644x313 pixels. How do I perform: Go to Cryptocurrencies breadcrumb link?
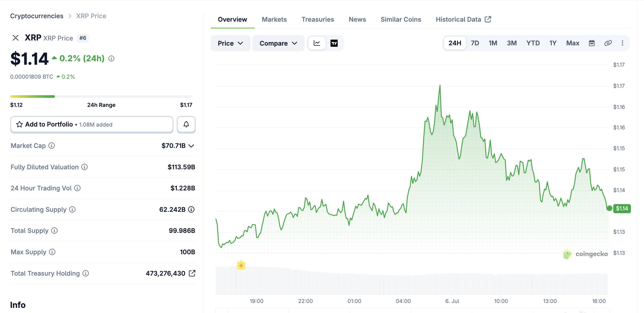coord(37,16)
